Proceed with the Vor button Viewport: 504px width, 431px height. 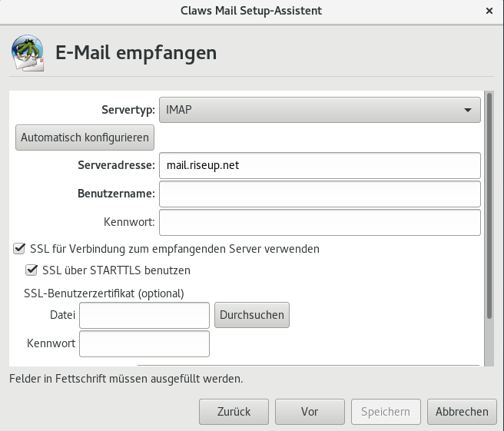[310, 412]
